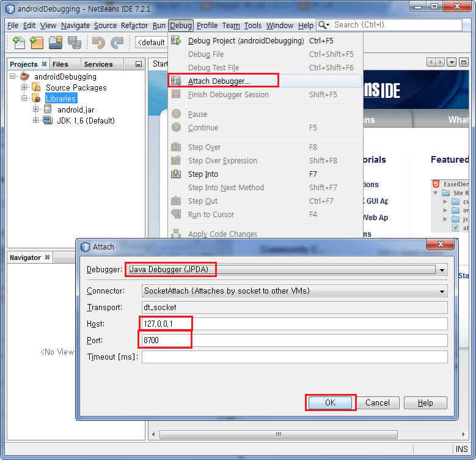Click the Undo toolbar icon

[98, 43]
